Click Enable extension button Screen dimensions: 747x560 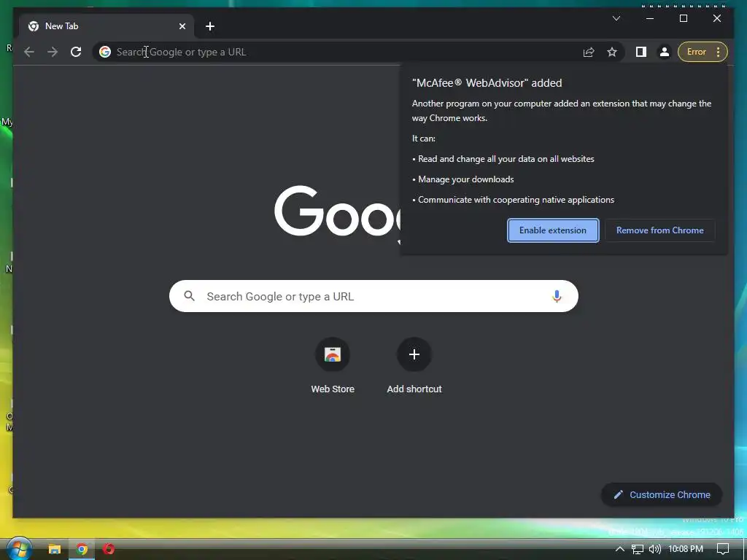(553, 230)
